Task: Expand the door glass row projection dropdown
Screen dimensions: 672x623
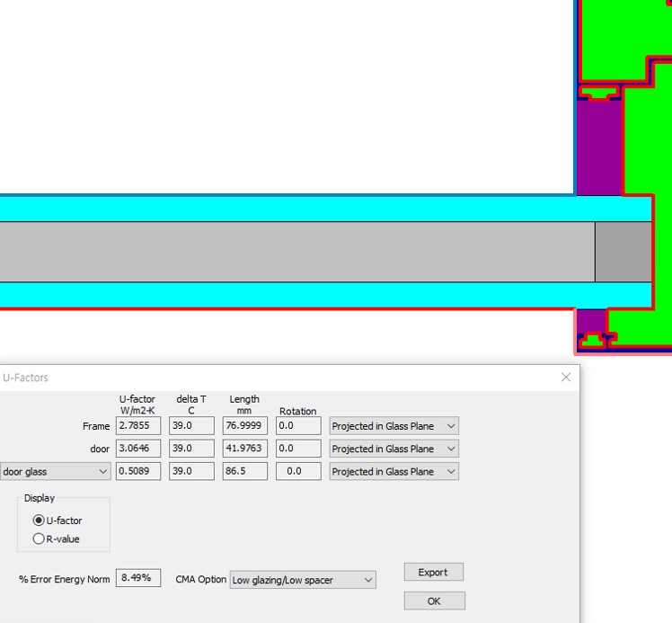Action: 394,471
